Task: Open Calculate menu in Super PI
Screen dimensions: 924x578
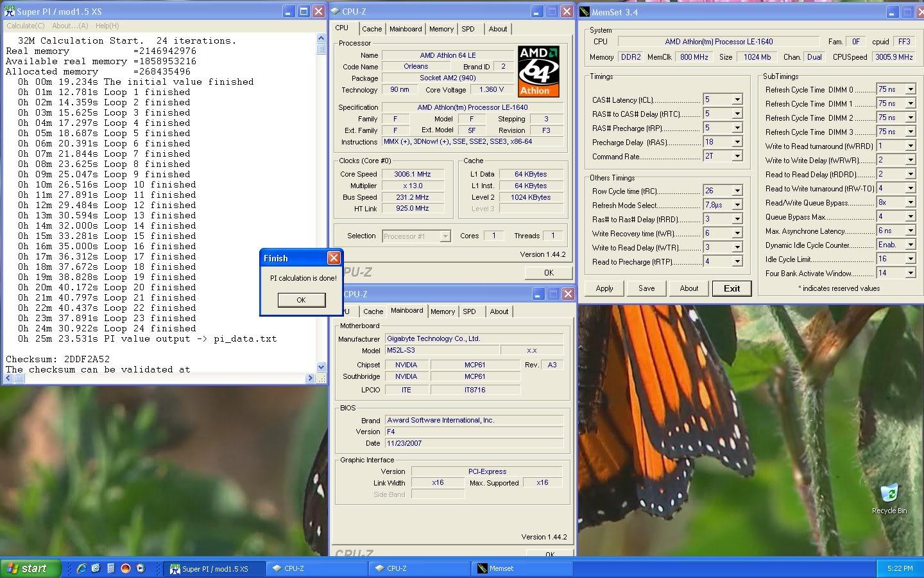Action: point(26,26)
